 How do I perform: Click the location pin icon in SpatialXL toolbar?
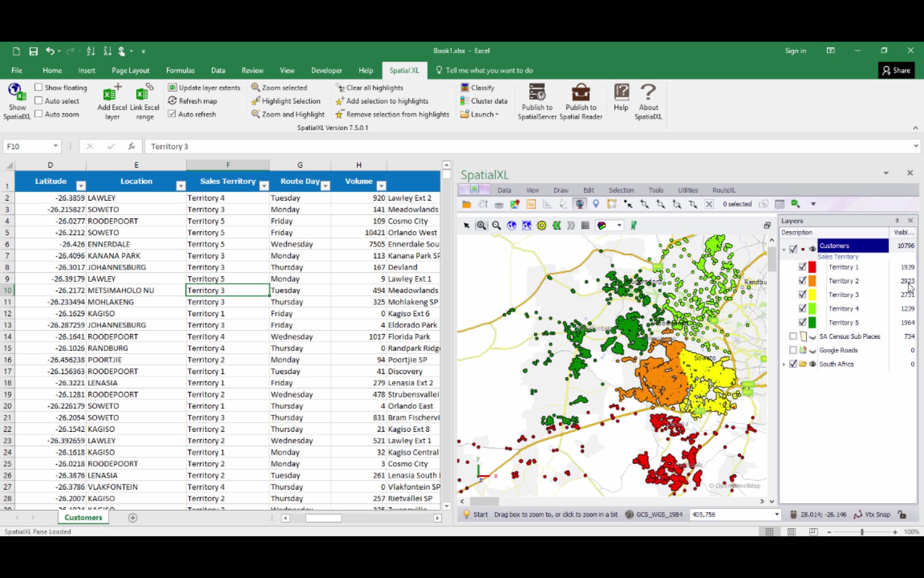pyautogui.click(x=596, y=204)
